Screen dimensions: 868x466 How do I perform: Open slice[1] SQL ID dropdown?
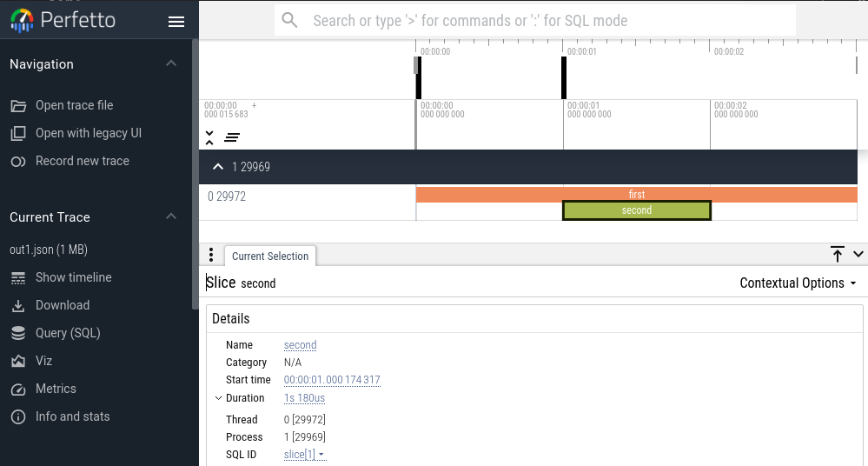(x=304, y=455)
